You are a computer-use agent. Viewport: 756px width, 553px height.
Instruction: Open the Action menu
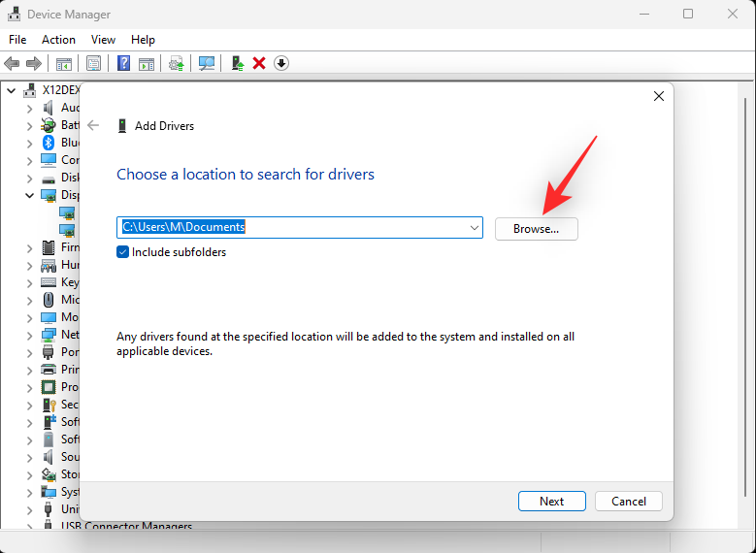(58, 40)
